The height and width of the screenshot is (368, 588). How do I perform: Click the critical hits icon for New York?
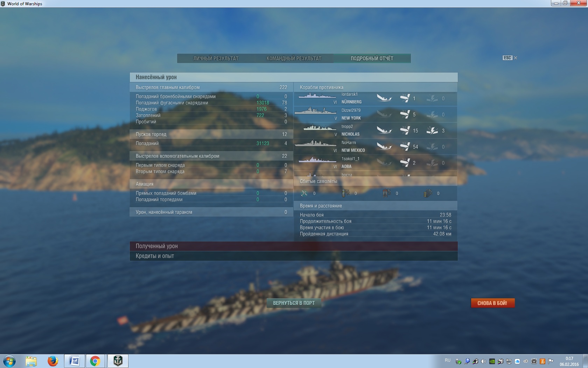click(432, 114)
